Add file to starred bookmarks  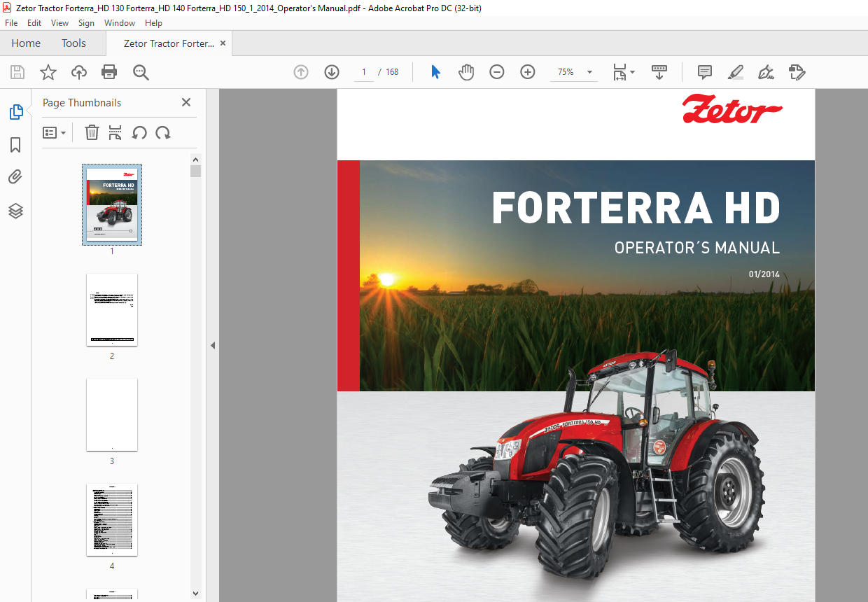[48, 72]
